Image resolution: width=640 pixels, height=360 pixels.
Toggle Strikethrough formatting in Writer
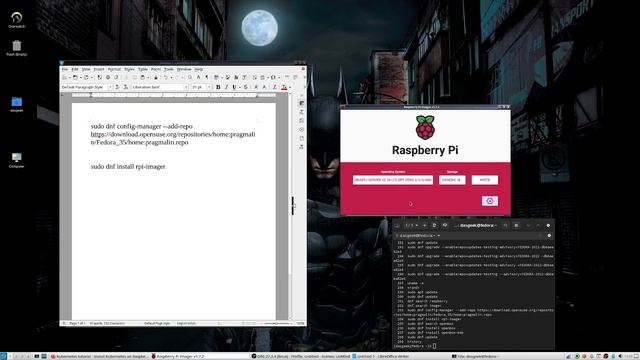(246, 87)
